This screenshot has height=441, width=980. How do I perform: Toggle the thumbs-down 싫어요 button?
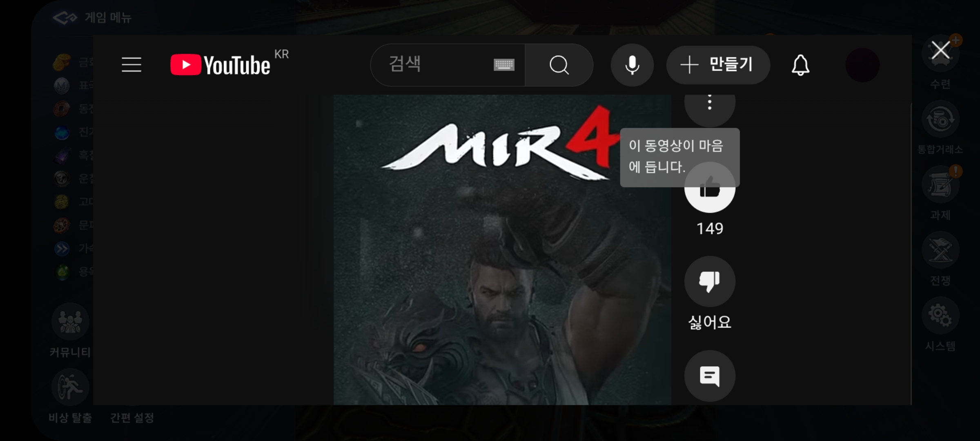pyautogui.click(x=710, y=281)
